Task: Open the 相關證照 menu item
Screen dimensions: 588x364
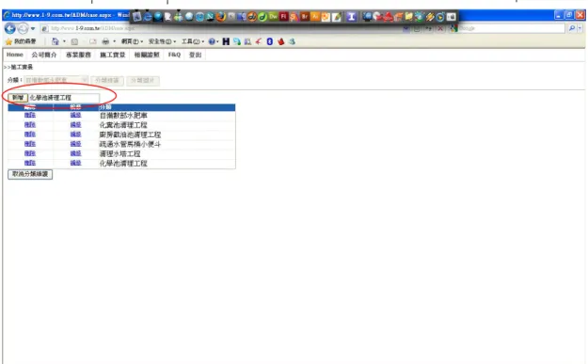Action: click(147, 55)
